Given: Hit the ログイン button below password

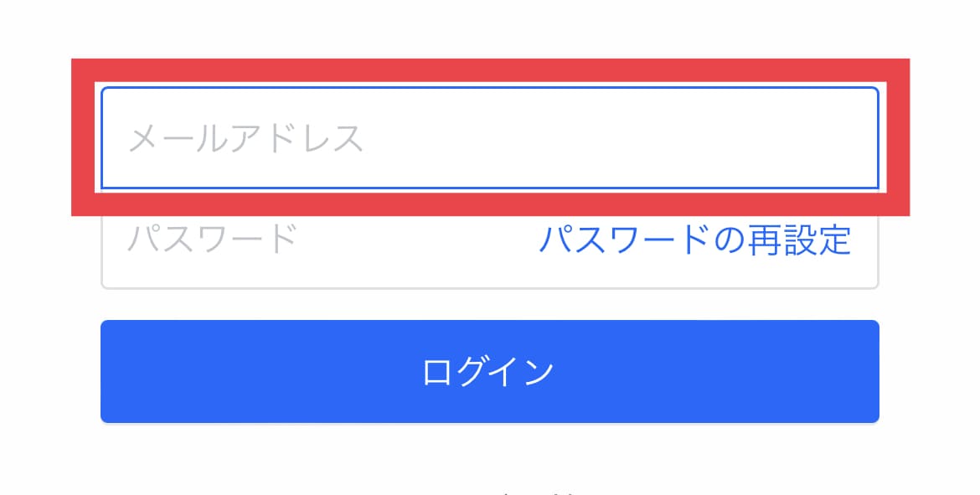Looking at the screenshot, I should click(490, 371).
